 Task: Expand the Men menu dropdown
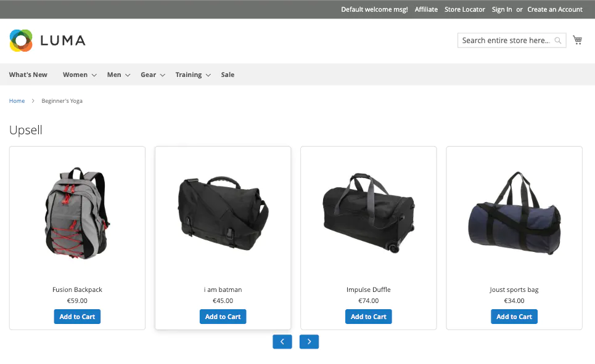tap(118, 75)
